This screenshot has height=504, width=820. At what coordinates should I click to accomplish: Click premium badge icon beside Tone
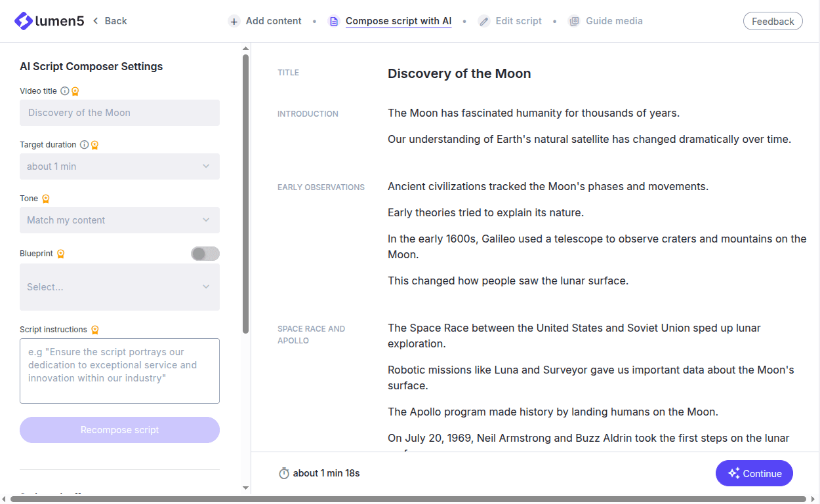coord(46,199)
